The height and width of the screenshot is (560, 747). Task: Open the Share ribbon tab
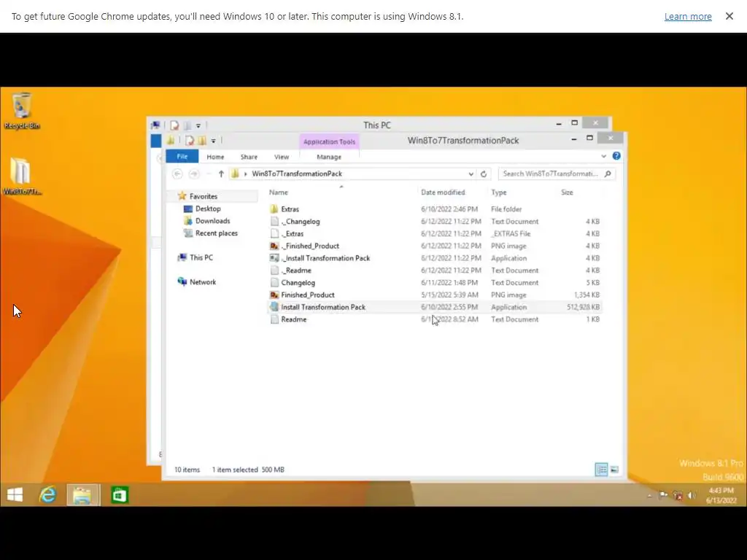click(x=249, y=157)
